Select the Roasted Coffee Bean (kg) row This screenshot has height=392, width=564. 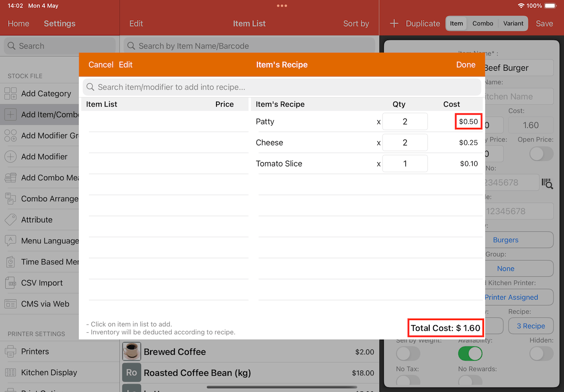[249, 373]
